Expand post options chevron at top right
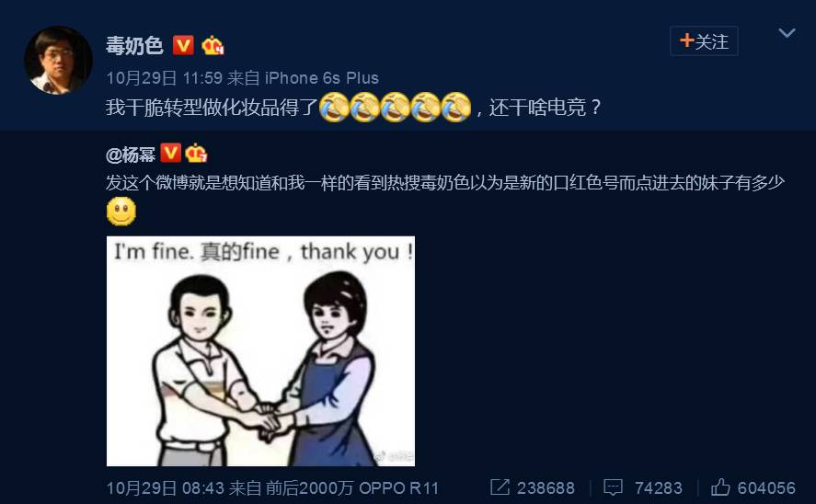 coord(787,33)
